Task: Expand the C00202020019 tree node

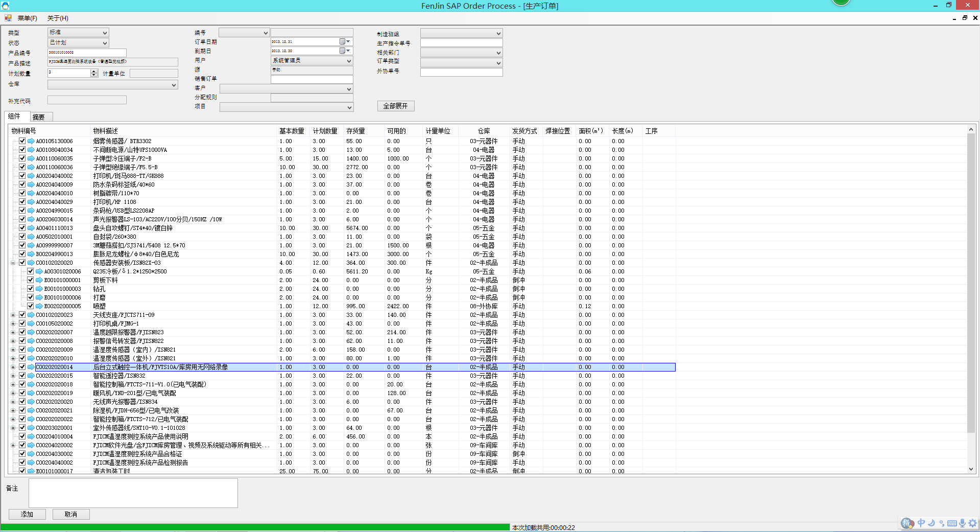Action: (x=13, y=393)
